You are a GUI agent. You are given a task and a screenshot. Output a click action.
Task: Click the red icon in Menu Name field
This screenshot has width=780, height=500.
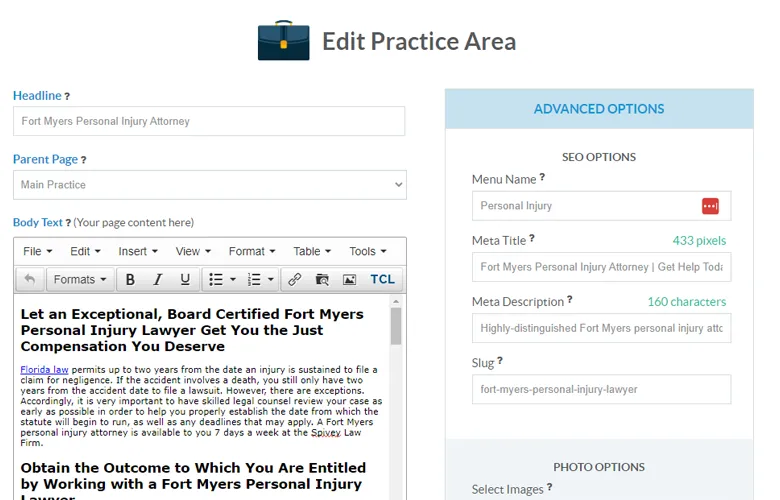[710, 206]
